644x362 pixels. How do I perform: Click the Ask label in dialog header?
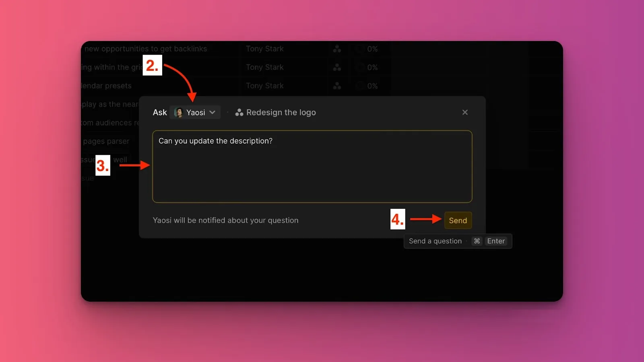click(x=160, y=113)
